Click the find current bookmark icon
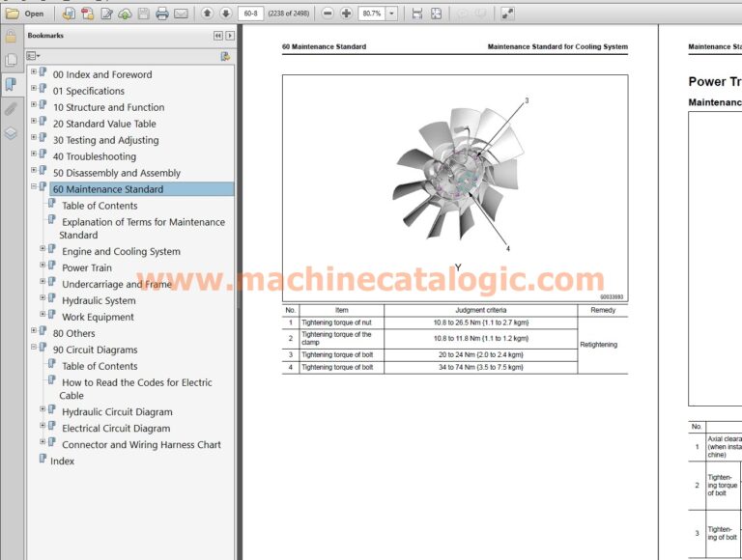Screen dimensions: 742x560 tap(225, 56)
